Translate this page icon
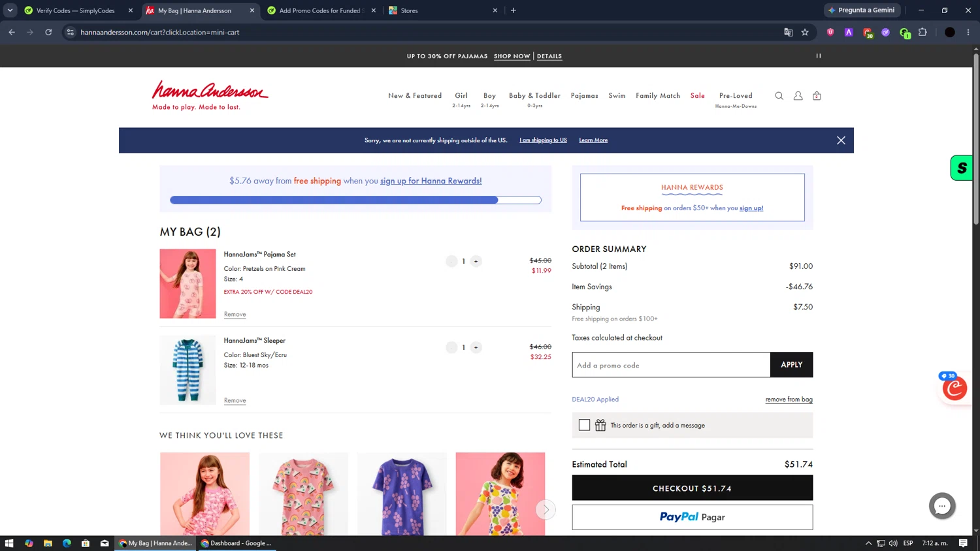980x551 pixels. pos(789,32)
